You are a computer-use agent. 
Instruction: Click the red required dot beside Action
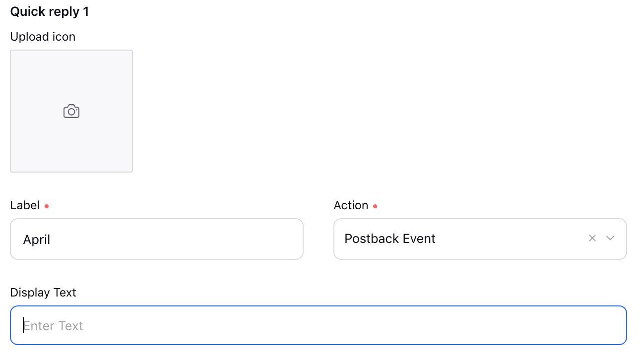point(375,206)
